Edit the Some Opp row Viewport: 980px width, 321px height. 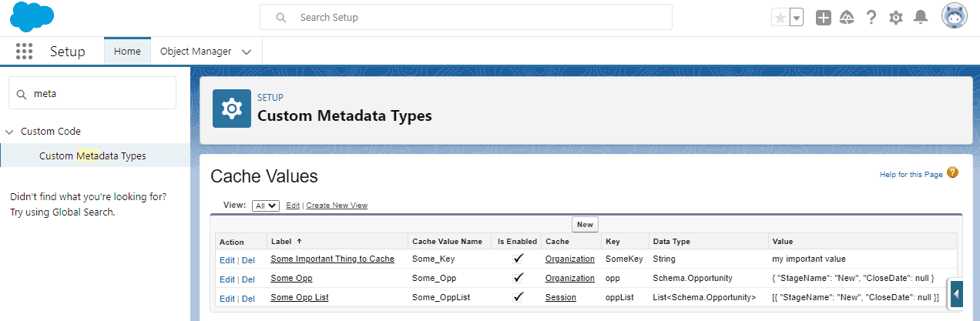pos(227,279)
